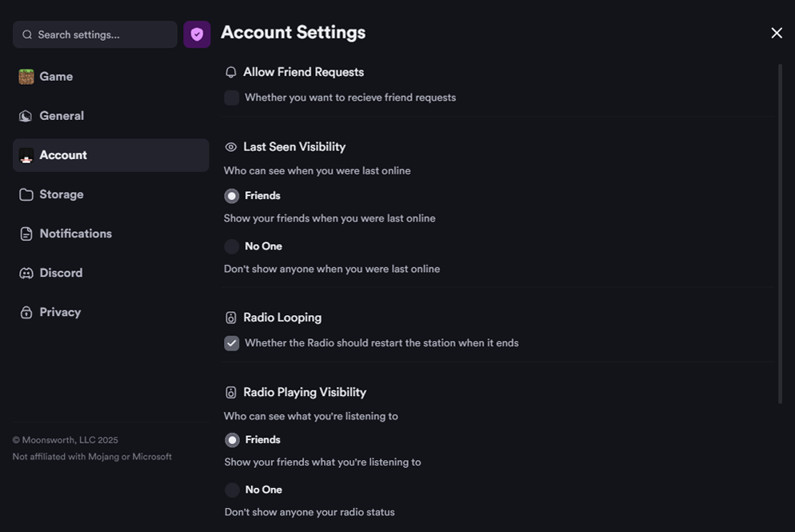Focus the Search settings input field
795x532 pixels.
point(95,34)
